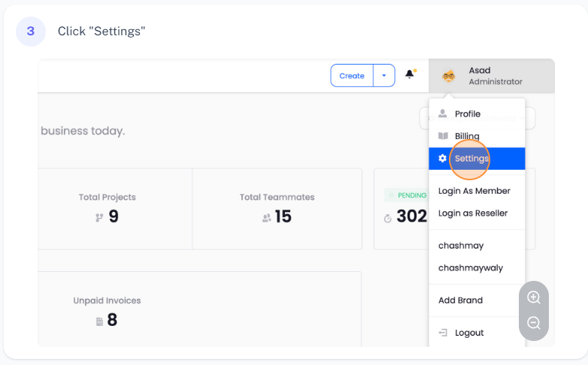The height and width of the screenshot is (365, 588).
Task: Click the gear icon beside Settings
Action: (x=443, y=158)
